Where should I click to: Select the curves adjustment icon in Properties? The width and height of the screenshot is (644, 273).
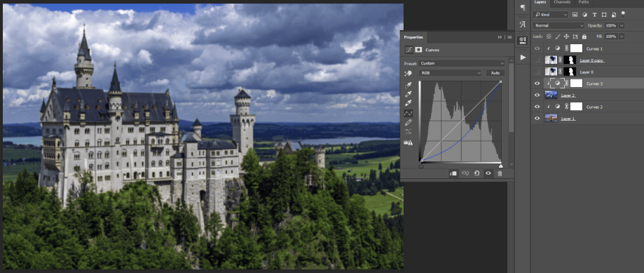[x=409, y=50]
